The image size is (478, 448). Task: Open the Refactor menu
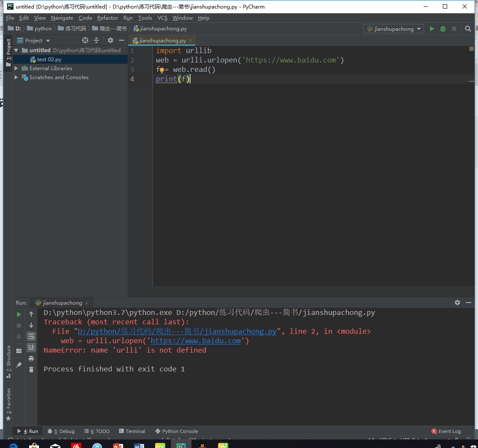coord(108,18)
